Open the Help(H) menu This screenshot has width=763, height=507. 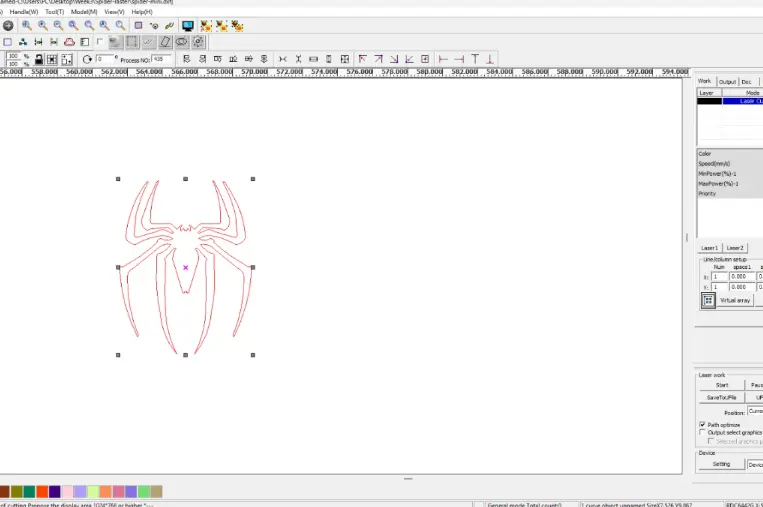(142, 12)
